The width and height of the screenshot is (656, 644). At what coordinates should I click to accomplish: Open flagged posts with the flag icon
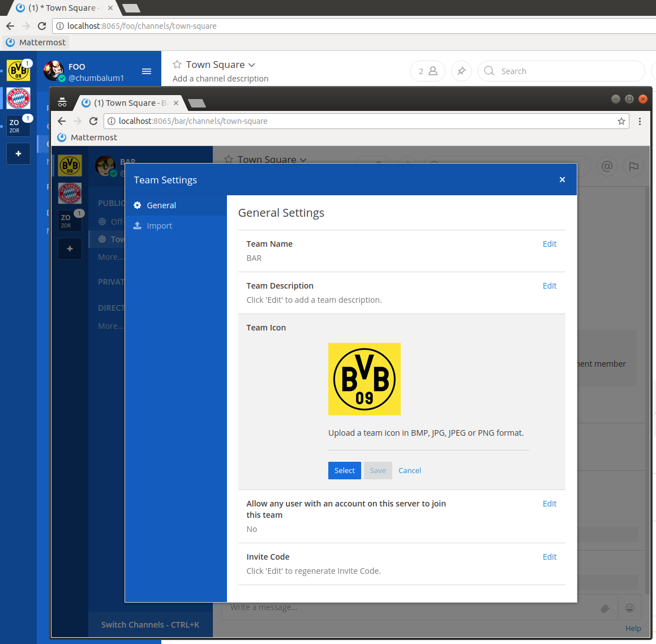click(633, 166)
